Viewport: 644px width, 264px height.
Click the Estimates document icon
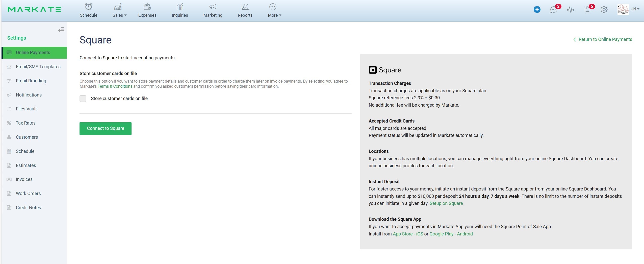pos(9,165)
